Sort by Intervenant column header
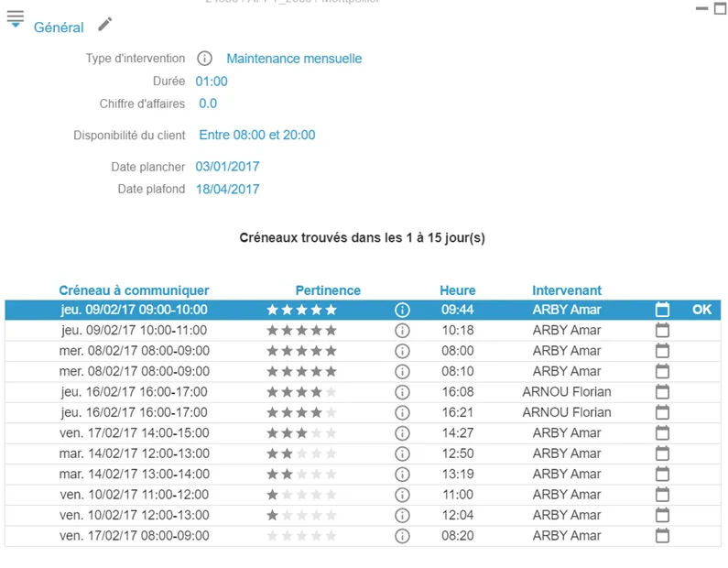This screenshot has height=568, width=728. [567, 290]
